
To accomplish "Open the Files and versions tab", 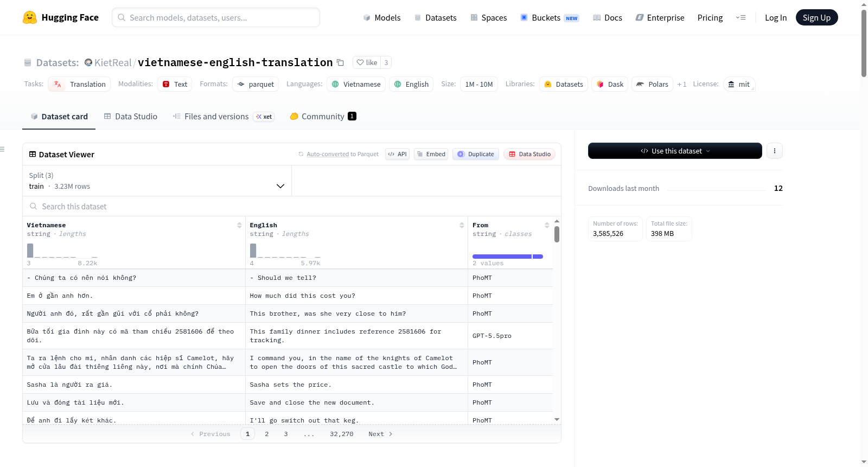I will (x=224, y=117).
